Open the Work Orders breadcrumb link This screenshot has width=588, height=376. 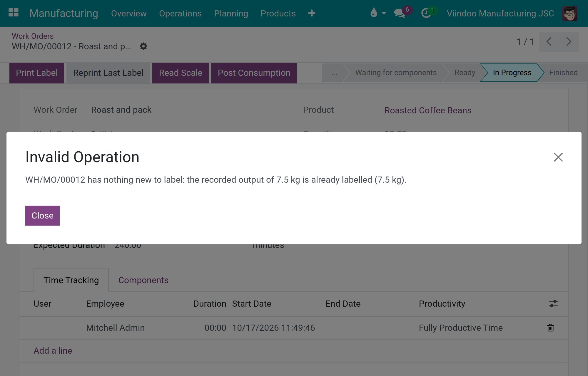[x=33, y=36]
